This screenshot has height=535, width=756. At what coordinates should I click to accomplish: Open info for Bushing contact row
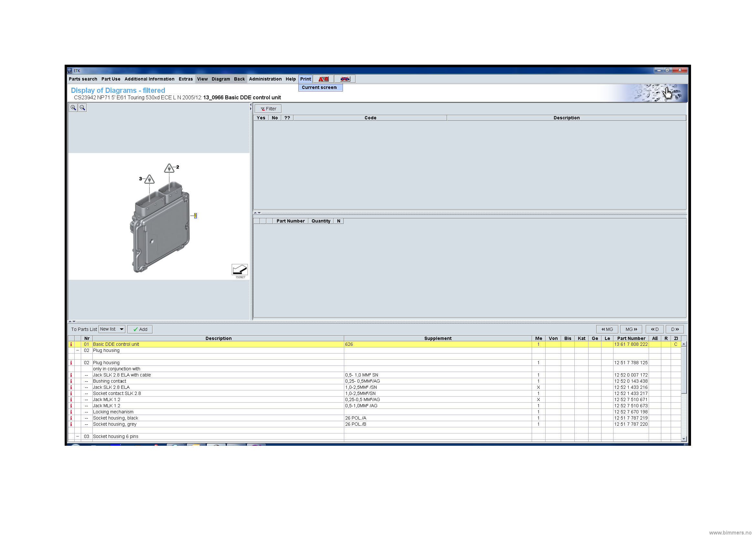(x=71, y=381)
